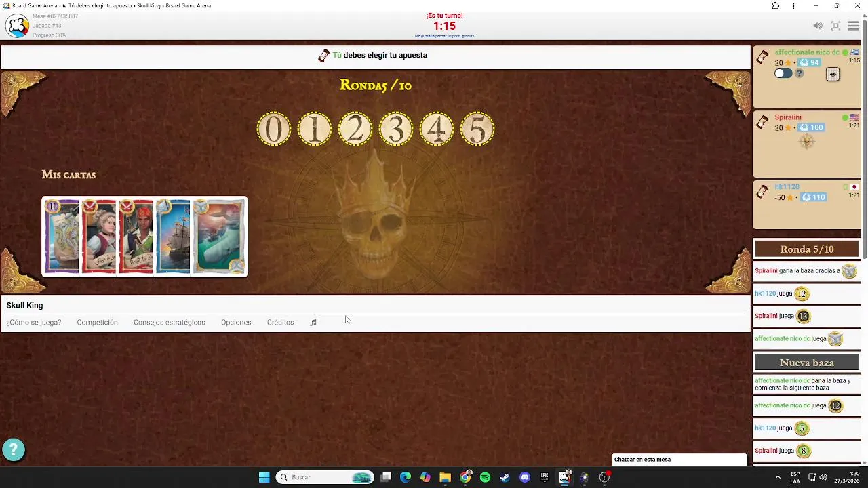Click the hourglass icon next to hk1120
The height and width of the screenshot is (488, 868).
coord(763,192)
